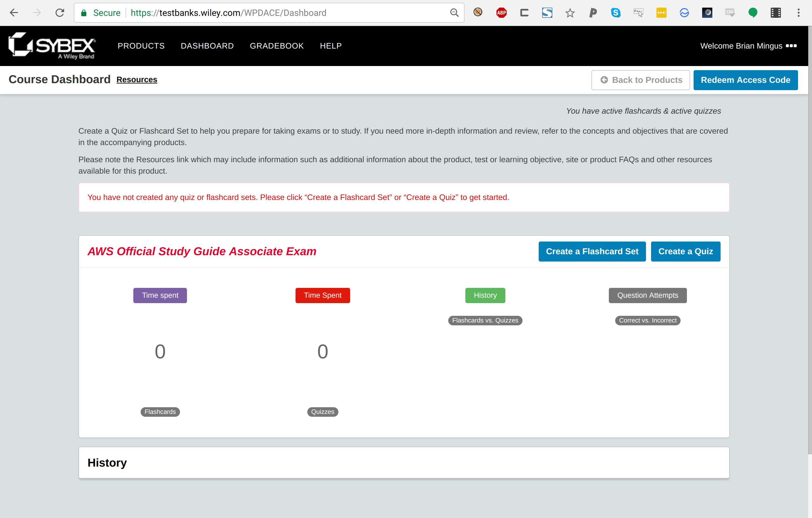Click the zoom magnifier icon in address bar
Screen dimensions: 812x518
(454, 13)
